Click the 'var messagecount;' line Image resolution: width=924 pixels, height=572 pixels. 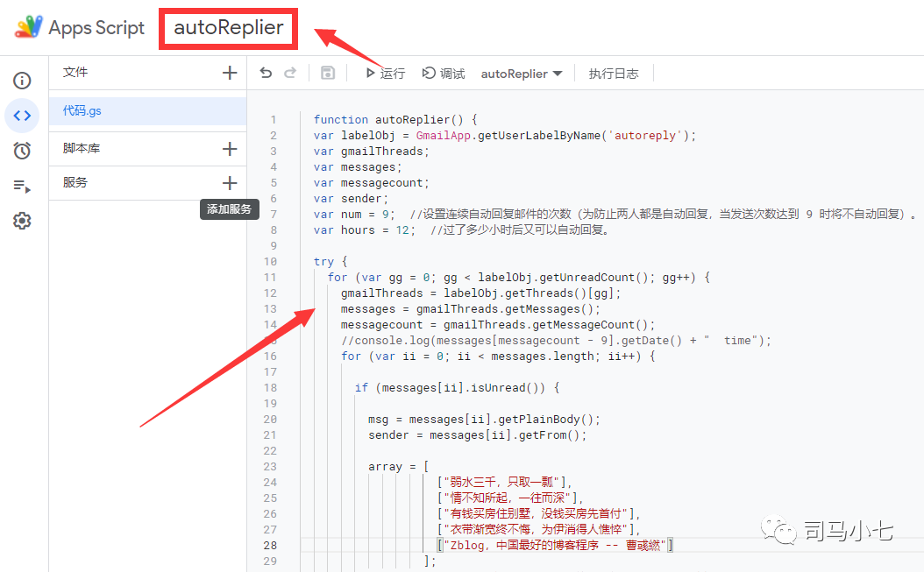371,183
